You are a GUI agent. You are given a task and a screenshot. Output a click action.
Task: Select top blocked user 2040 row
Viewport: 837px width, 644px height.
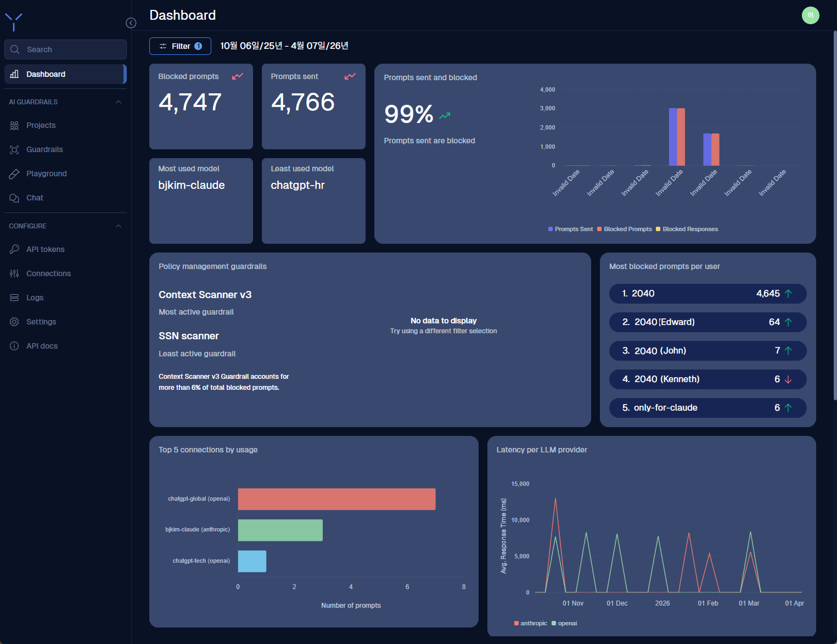tap(707, 294)
